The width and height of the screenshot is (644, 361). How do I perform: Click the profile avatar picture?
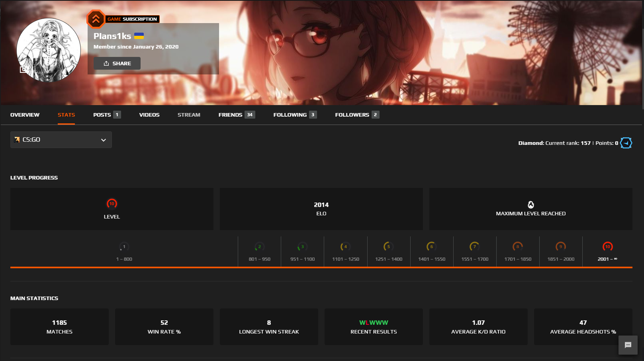pyautogui.click(x=49, y=50)
